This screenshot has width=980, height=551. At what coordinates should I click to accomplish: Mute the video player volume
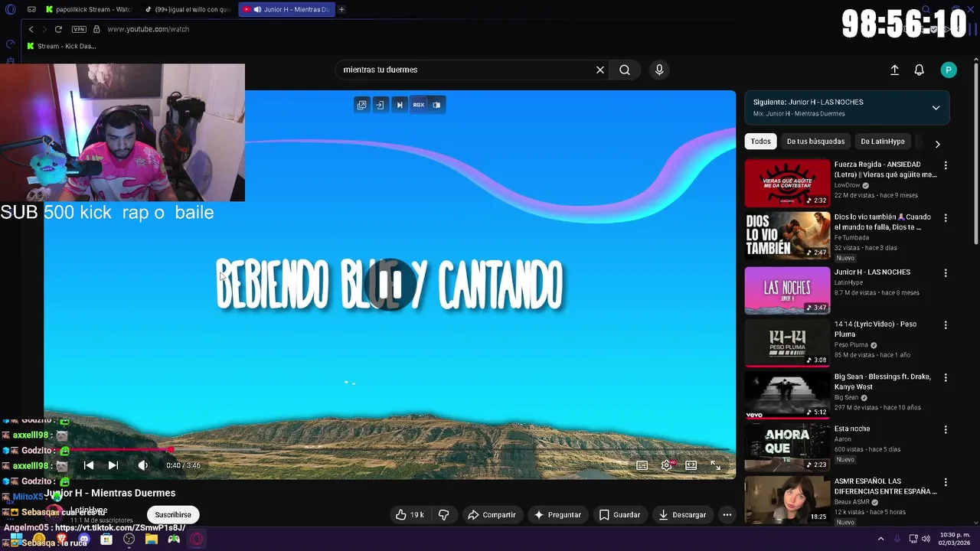[x=142, y=465]
